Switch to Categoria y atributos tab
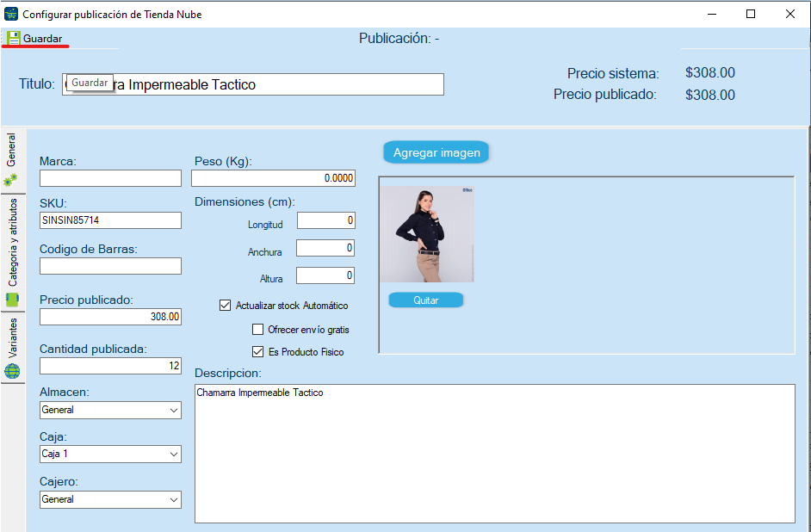Screen dimensions: 811x532 click(x=12, y=252)
